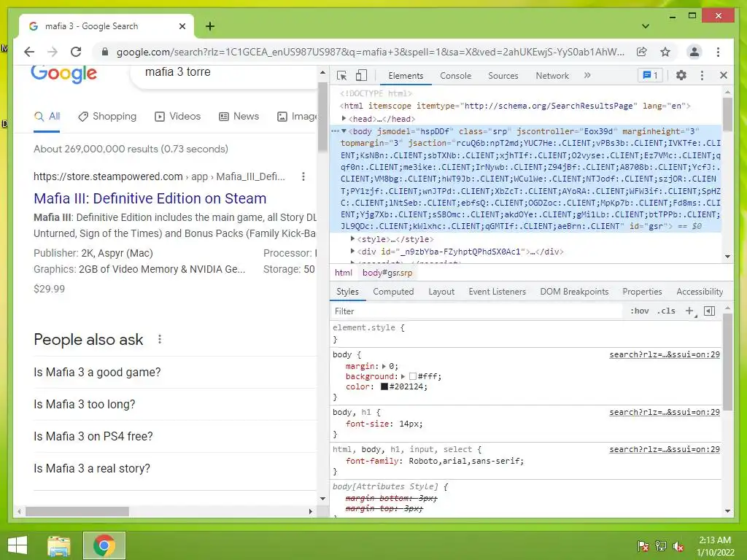Switch to the Network tab
747x560 pixels.
pyautogui.click(x=552, y=76)
